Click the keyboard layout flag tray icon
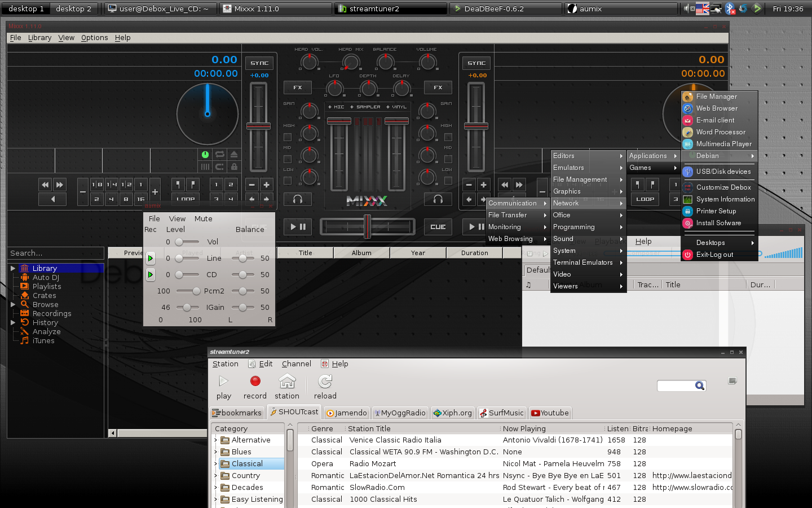The width and height of the screenshot is (812, 508). click(703, 8)
